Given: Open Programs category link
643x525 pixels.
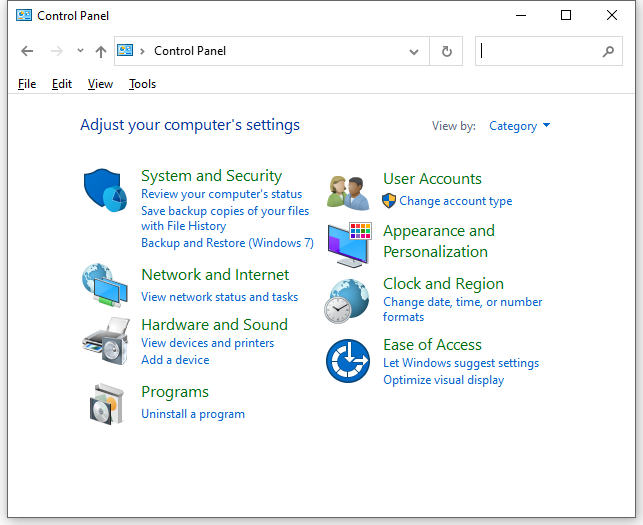Looking at the screenshot, I should pyautogui.click(x=175, y=392).
